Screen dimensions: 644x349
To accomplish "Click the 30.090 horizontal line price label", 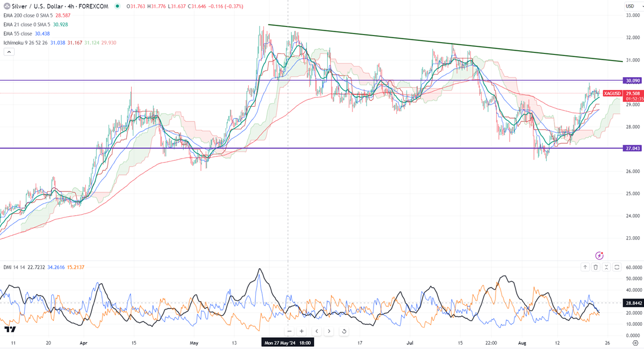I will pos(632,80).
